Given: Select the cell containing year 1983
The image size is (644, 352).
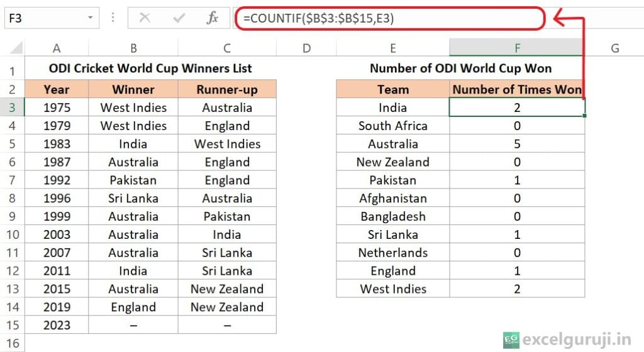Looking at the screenshot, I should pyautogui.click(x=57, y=144).
